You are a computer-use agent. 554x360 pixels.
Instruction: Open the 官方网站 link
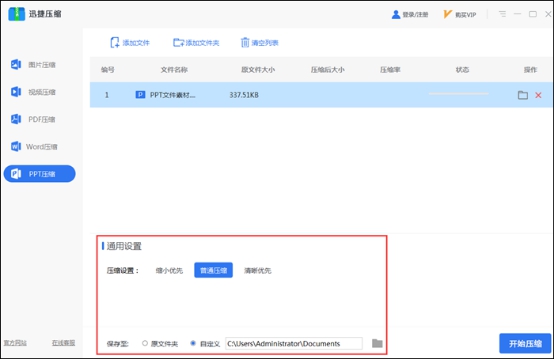(x=15, y=343)
